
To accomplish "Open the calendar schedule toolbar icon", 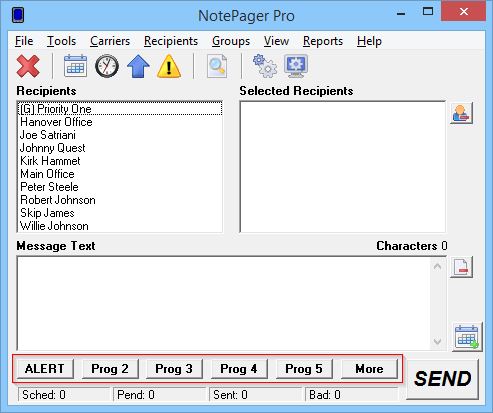I will pos(75,66).
